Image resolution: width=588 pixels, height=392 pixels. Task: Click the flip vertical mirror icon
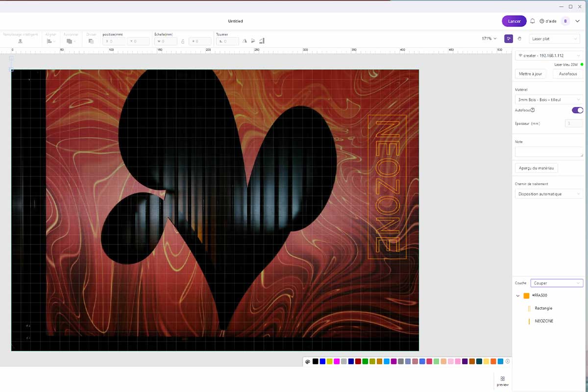pyautogui.click(x=253, y=41)
